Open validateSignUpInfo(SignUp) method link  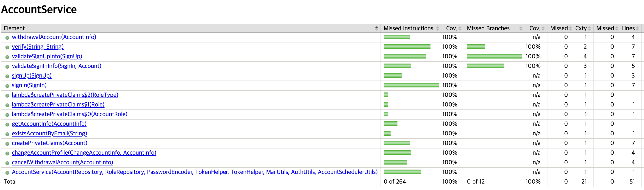coord(47,56)
